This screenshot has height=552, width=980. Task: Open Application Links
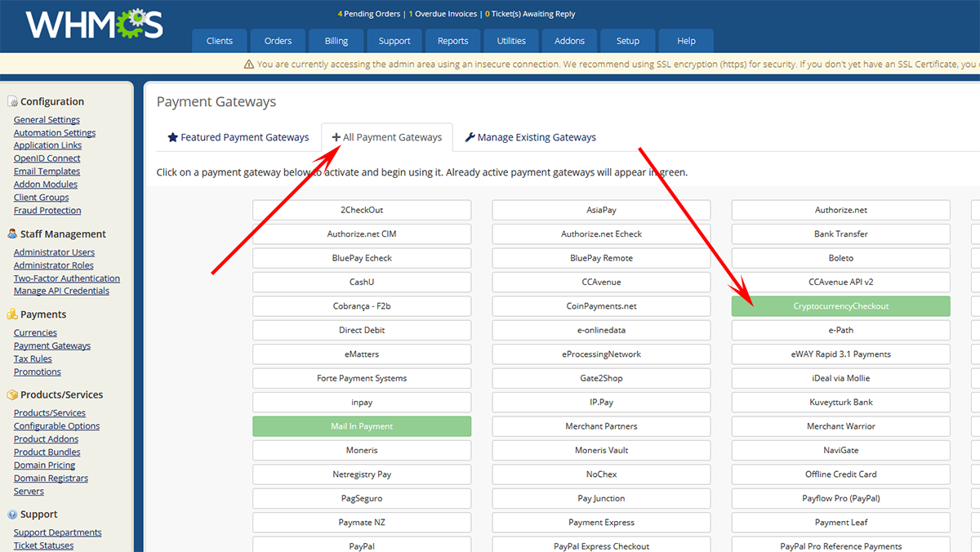pos(47,145)
